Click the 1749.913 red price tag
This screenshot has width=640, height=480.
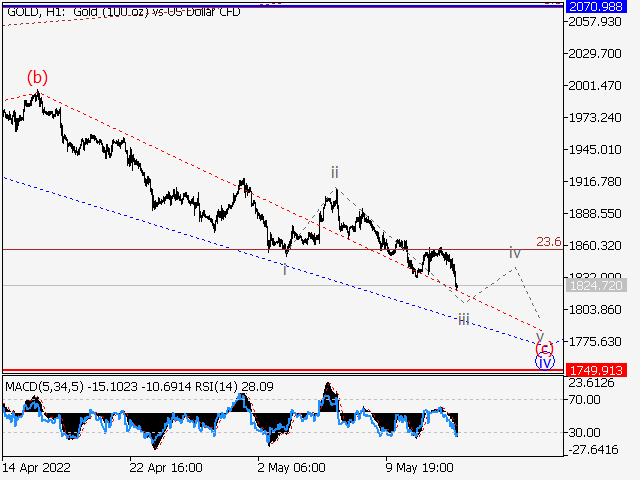coord(596,370)
